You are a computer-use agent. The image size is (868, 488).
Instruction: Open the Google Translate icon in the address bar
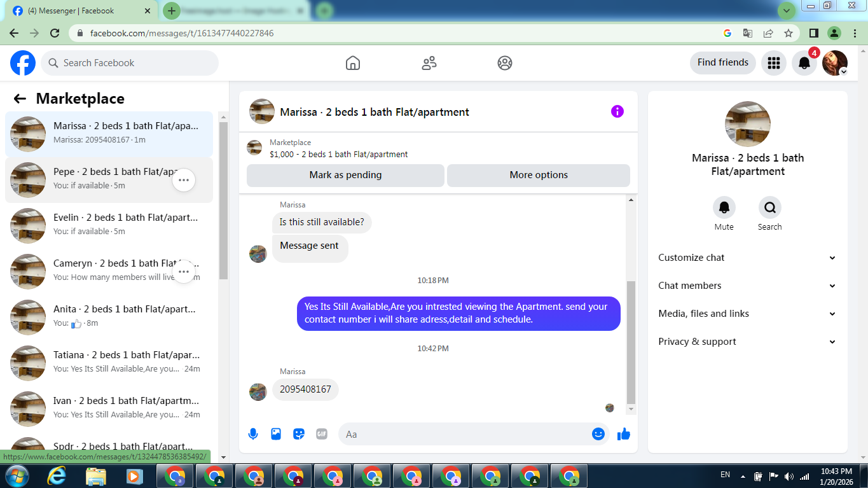point(748,33)
